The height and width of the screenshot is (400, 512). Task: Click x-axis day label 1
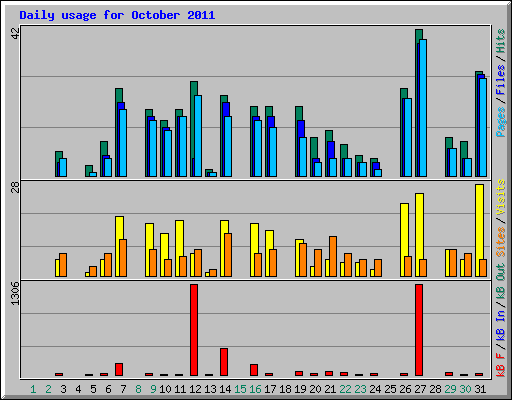pyautogui.click(x=33, y=389)
